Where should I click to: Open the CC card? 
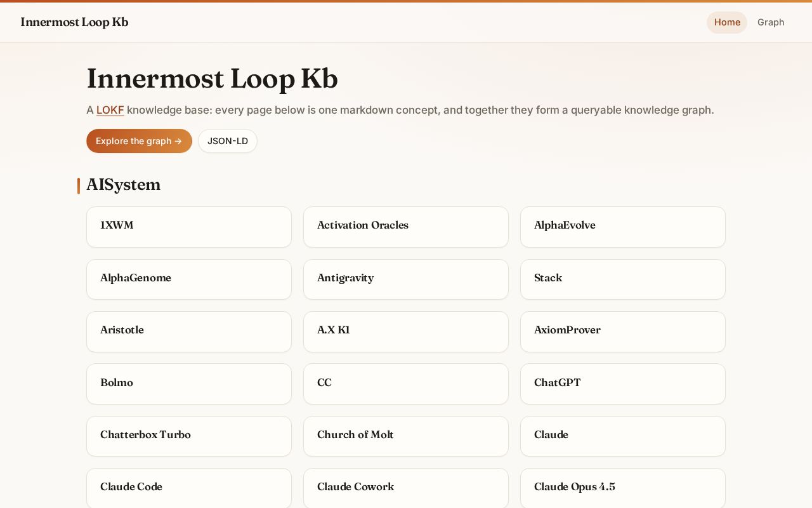pos(406,384)
